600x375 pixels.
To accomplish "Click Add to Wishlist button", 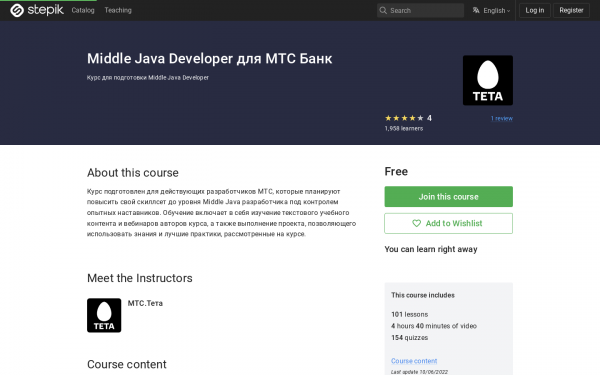I will click(x=448, y=223).
